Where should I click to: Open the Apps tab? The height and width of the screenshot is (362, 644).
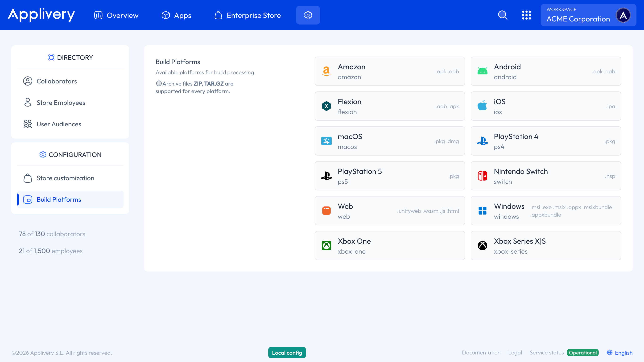point(176,15)
